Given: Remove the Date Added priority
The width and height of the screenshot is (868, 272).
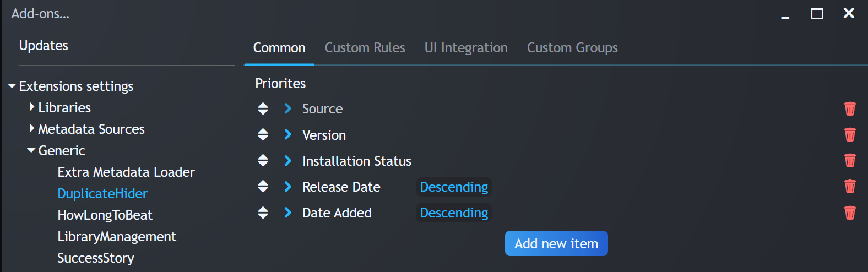Looking at the screenshot, I should pos(850,213).
